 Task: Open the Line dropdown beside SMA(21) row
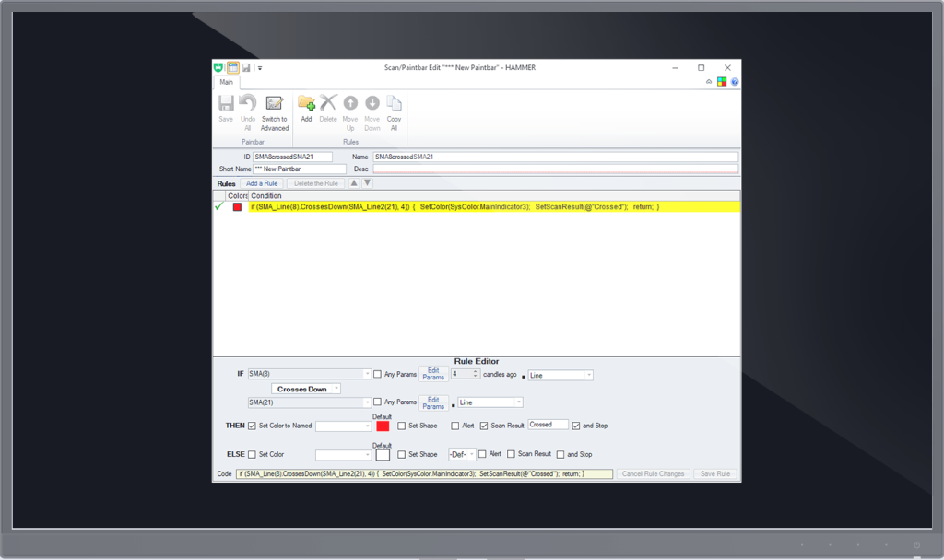(518, 402)
